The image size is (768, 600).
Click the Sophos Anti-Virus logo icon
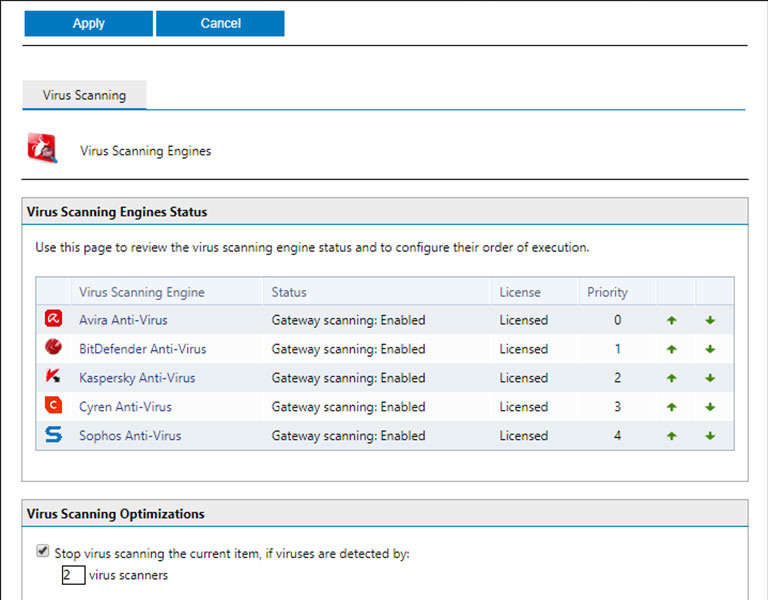coord(53,434)
